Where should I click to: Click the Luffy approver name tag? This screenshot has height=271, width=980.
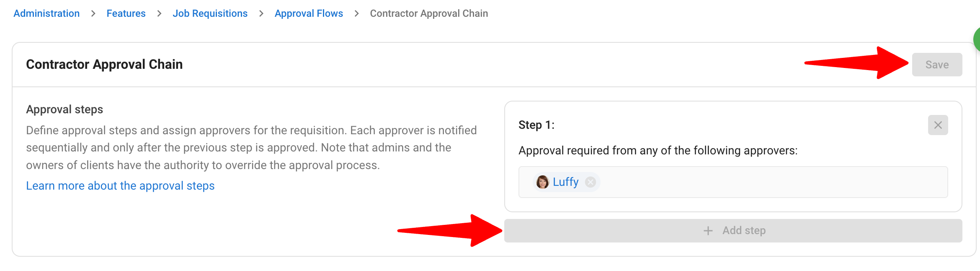[566, 182]
